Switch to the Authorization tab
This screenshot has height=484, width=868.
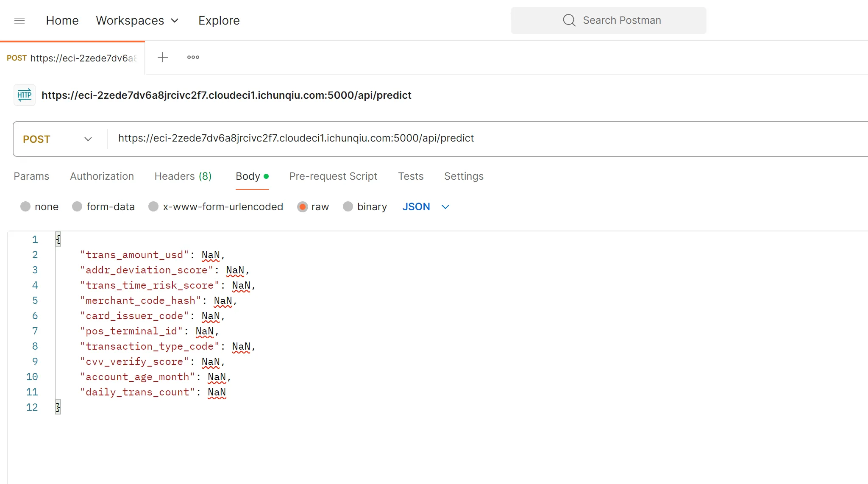point(102,176)
